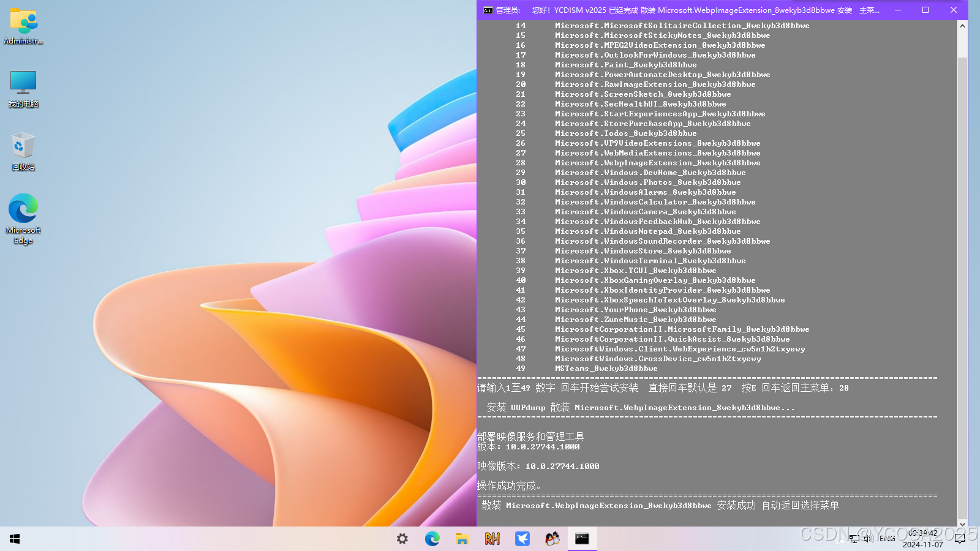Open the taskbar clock showing 2024-11-07
980x551 pixels.
coord(923,539)
